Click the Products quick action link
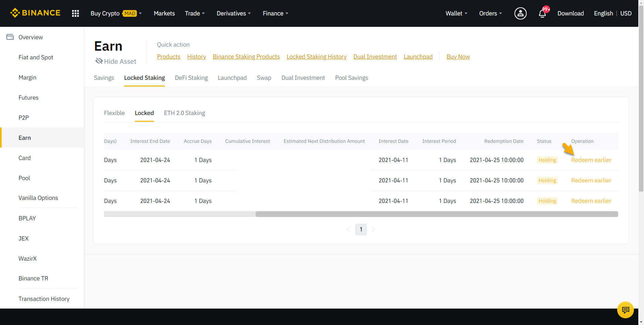 click(x=169, y=57)
